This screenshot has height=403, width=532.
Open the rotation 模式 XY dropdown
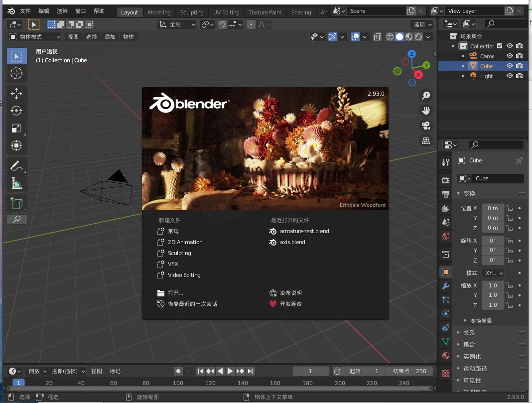[493, 273]
